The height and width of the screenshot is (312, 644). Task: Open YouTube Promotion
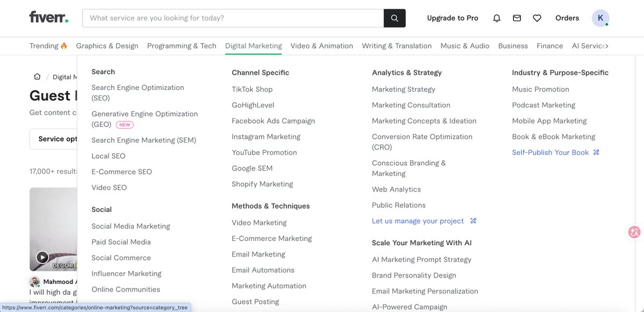(x=264, y=152)
